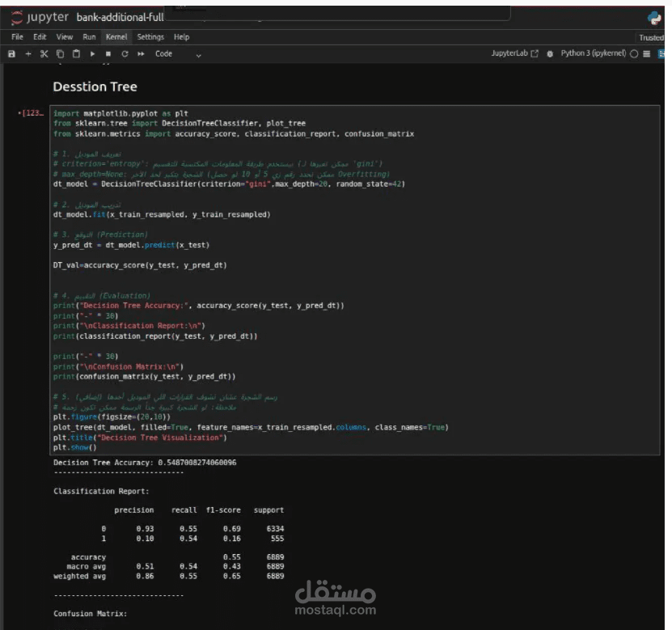The image size is (672, 630).
Task: Open the cell type dropdown showing Code
Action: 178,54
